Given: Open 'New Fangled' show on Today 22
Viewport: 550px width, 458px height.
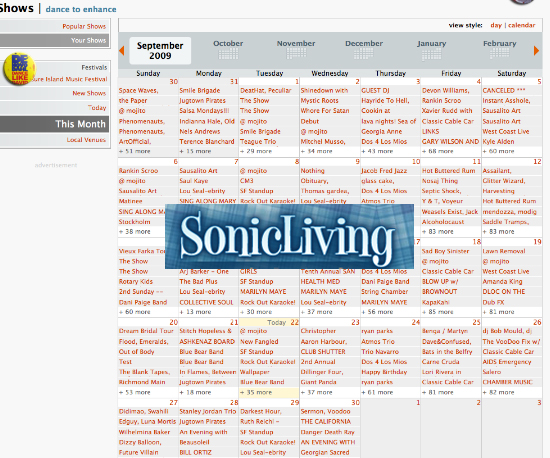Looking at the screenshot, I should (259, 342).
